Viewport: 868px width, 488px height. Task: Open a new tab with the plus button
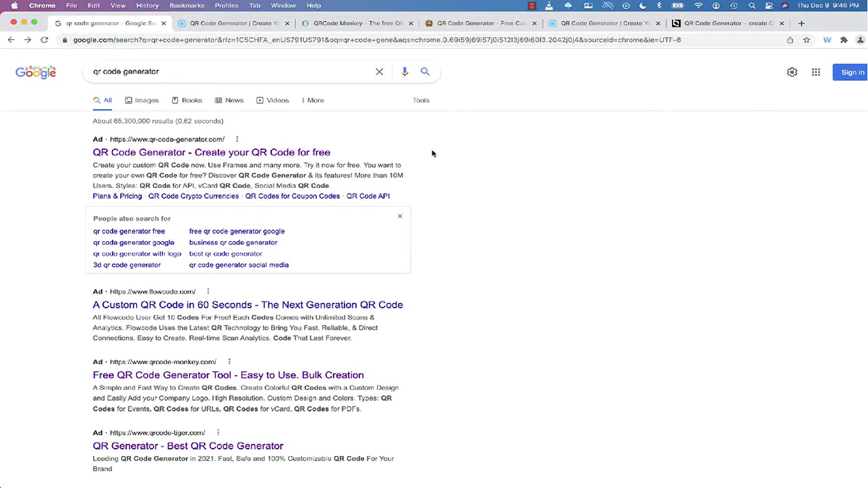[x=801, y=23]
